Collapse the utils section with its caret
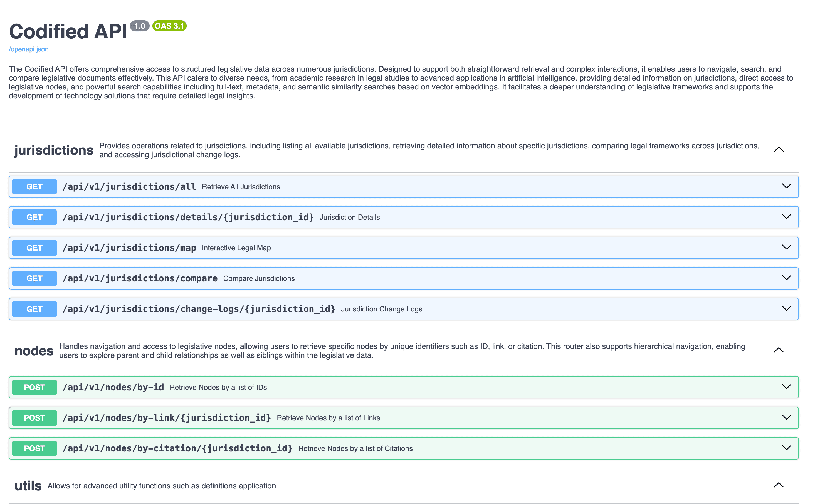This screenshot has height=504, width=820. coord(778,485)
